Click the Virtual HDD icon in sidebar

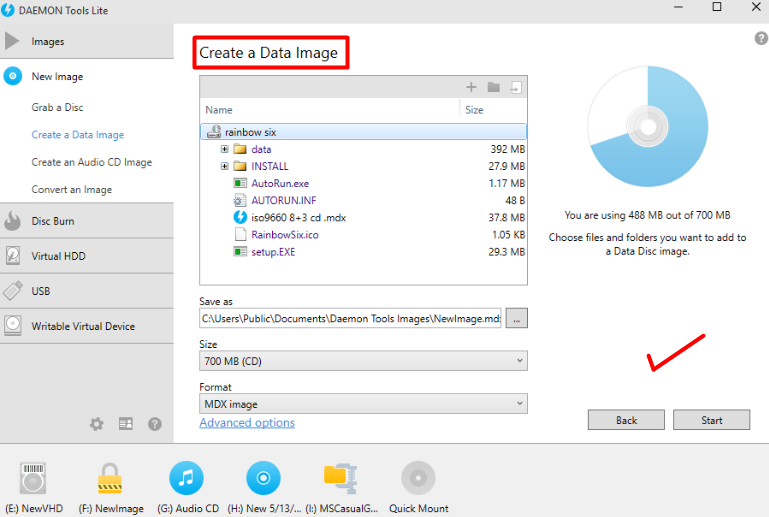(13, 256)
